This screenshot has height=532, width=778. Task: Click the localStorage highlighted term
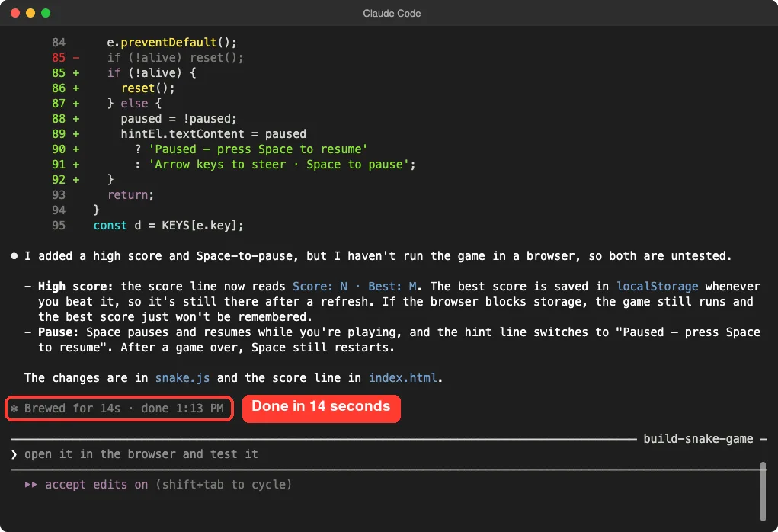pyautogui.click(x=657, y=287)
